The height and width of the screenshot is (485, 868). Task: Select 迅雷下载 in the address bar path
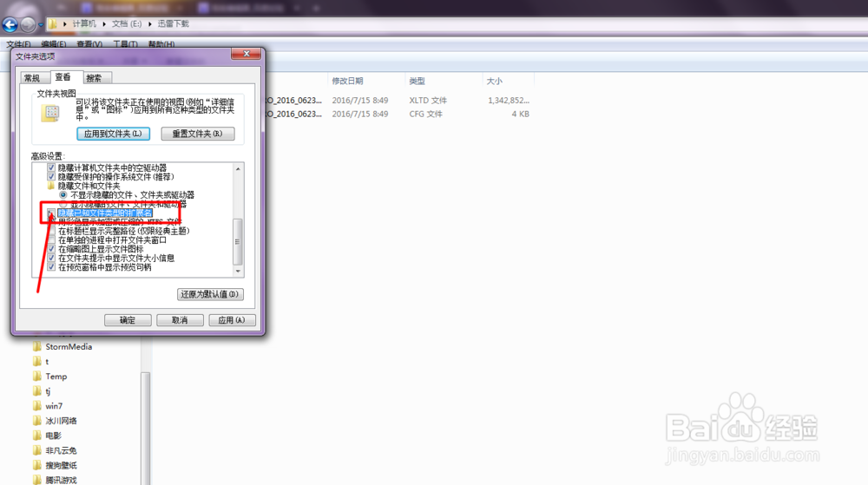(174, 23)
